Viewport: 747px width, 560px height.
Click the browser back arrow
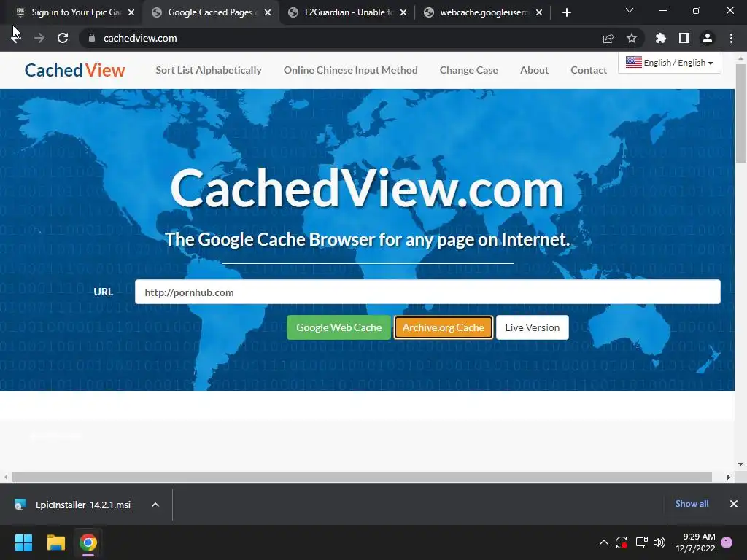coord(16,38)
